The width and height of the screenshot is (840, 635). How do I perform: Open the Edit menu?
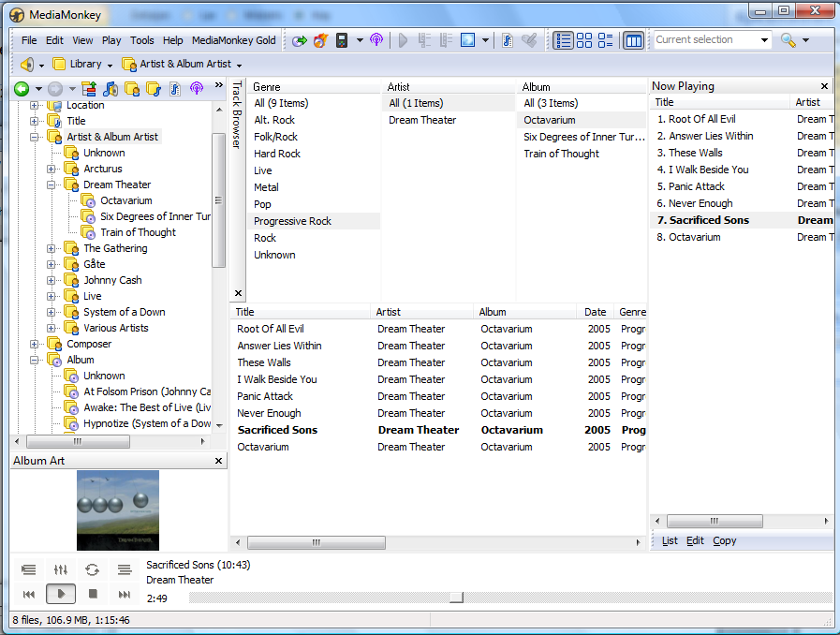54,40
